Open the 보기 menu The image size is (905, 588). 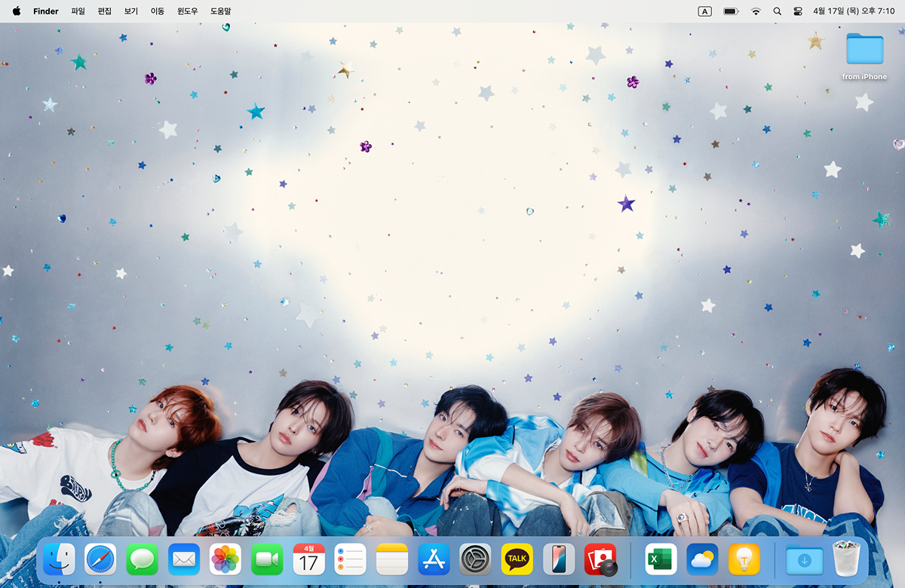coord(131,11)
